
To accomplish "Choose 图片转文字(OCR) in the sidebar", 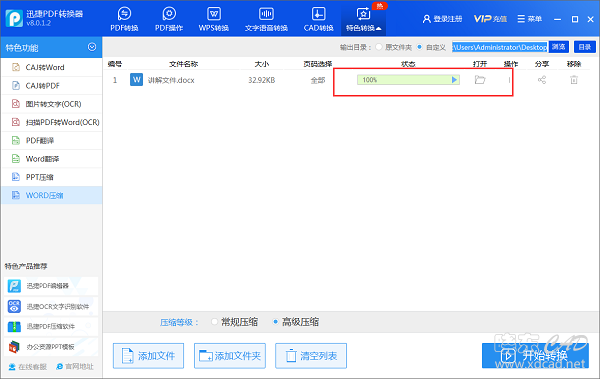I will point(52,104).
